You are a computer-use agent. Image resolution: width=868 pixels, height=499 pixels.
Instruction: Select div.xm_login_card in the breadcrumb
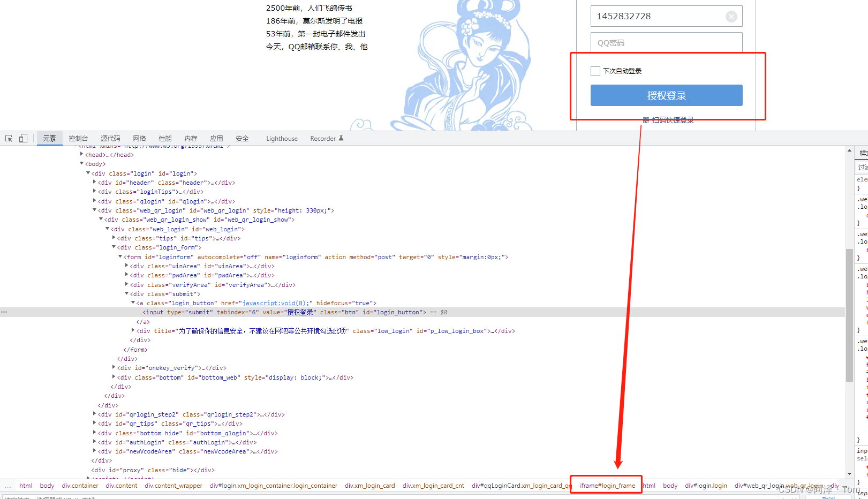[369, 486]
